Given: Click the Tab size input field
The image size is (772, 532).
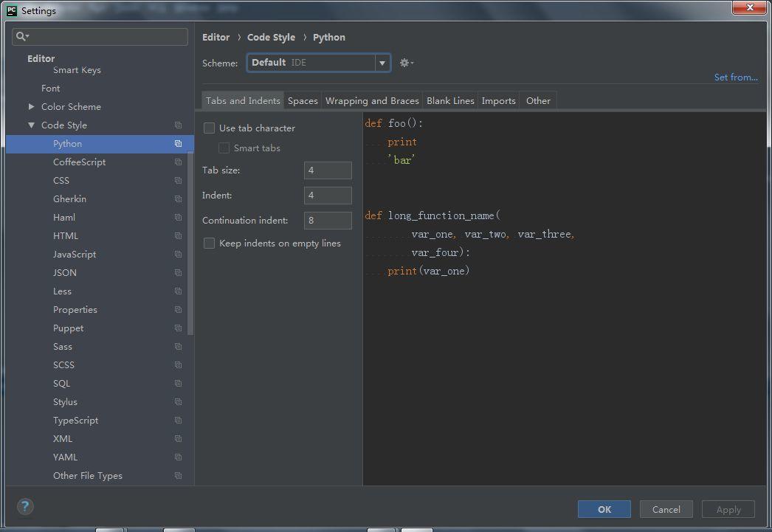Looking at the screenshot, I should point(328,170).
